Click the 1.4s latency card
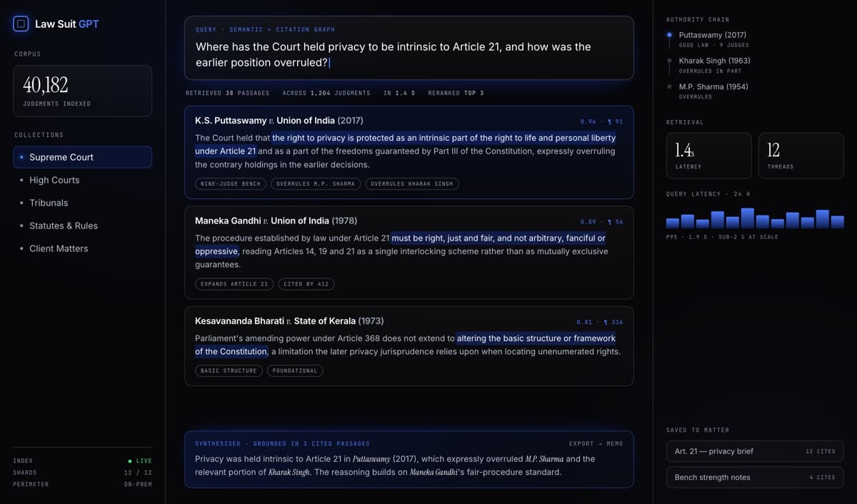 coord(709,155)
